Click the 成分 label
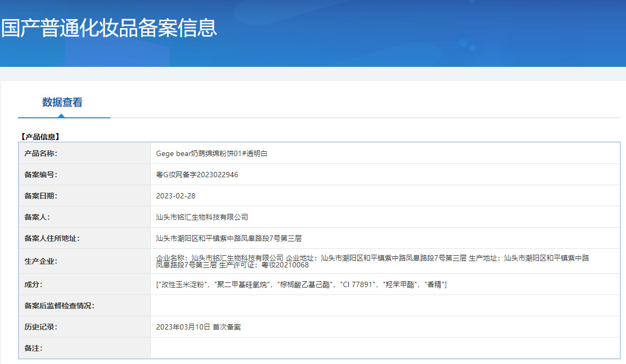Viewport: 626px width, 364px height. coord(33,284)
